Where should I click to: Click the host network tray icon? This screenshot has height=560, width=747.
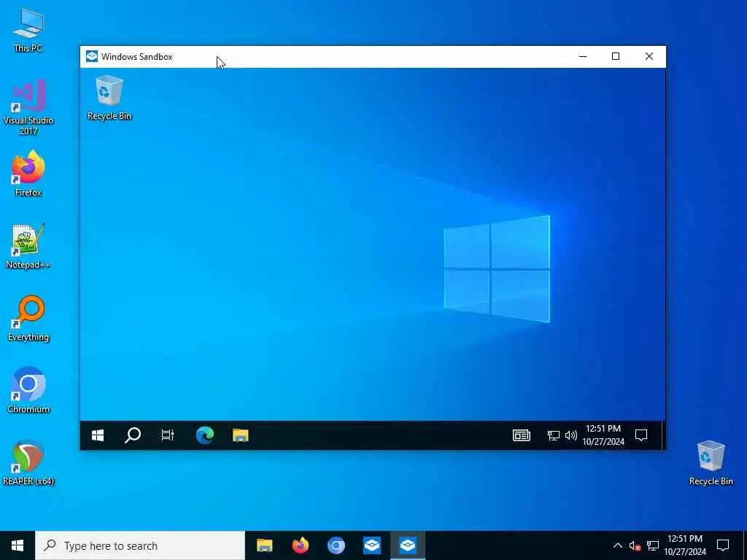click(653, 545)
